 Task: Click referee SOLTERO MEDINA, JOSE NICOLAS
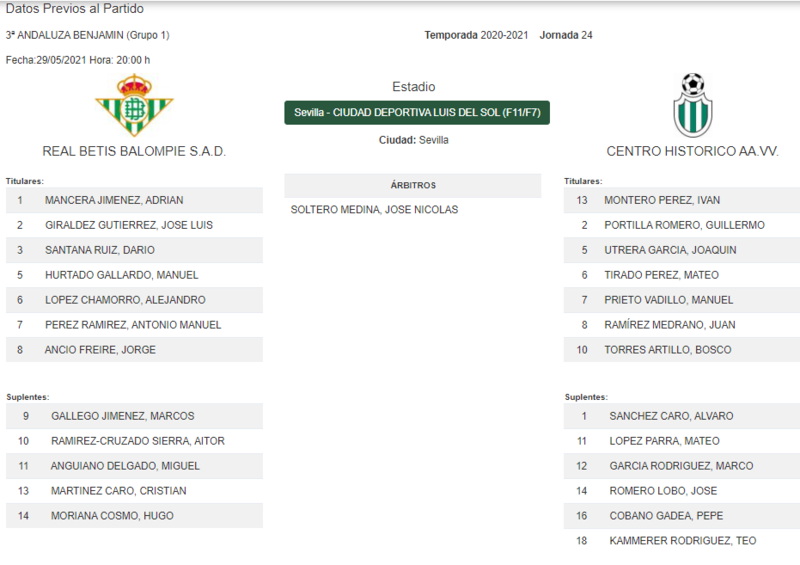click(x=374, y=210)
